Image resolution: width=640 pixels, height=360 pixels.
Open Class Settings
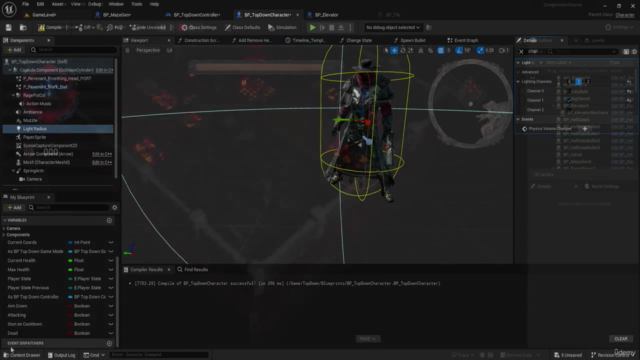[199, 27]
